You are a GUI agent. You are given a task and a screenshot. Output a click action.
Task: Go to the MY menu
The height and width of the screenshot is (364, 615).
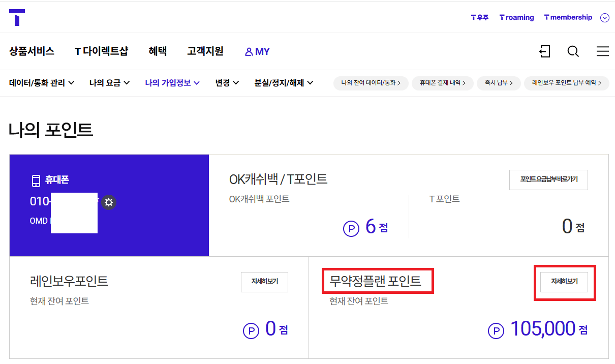point(257,51)
